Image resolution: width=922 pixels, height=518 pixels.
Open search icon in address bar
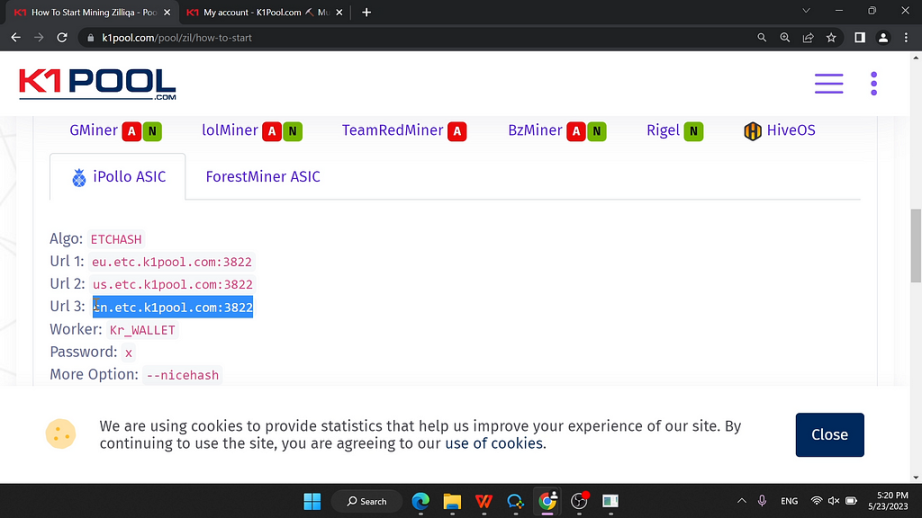tap(761, 38)
